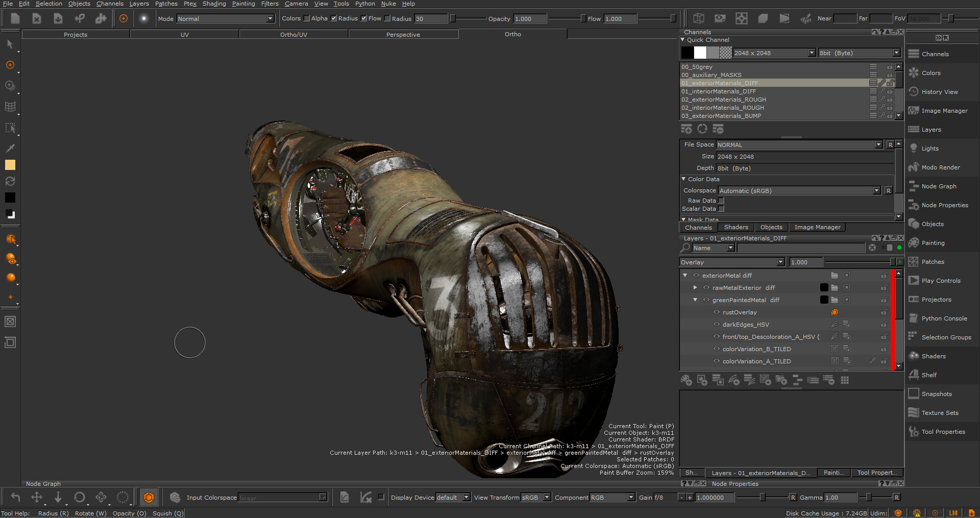
Task: Hide the rustOverlay layer
Action: pyautogui.click(x=717, y=312)
